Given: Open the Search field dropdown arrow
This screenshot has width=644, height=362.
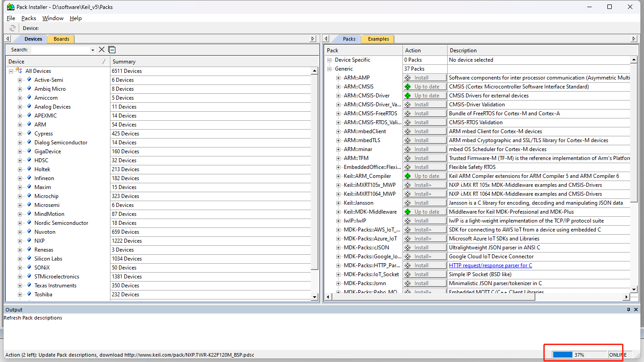Looking at the screenshot, I should [93, 50].
